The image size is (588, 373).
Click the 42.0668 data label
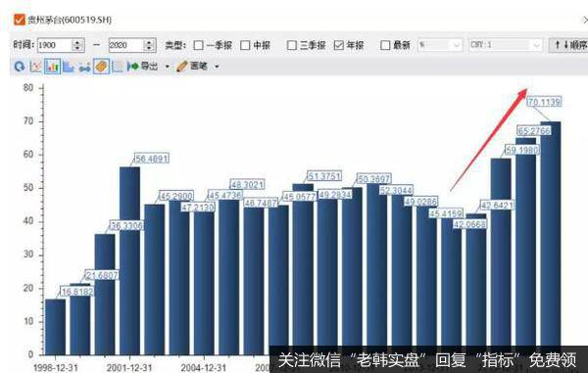pos(469,224)
